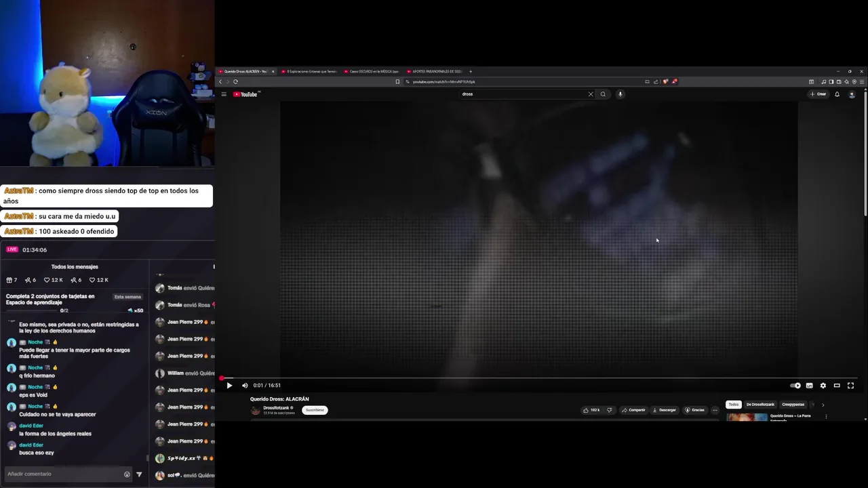Screen dimensions: 868x488
Task: Click the video title Querido Dross: ALACRÁN
Action: point(279,399)
